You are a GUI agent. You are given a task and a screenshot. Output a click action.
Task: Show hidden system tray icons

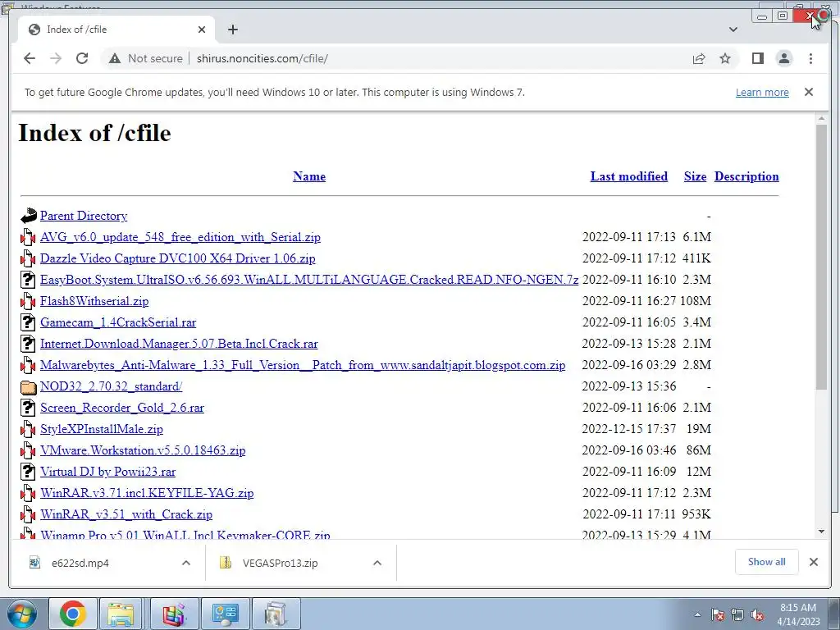pyautogui.click(x=697, y=614)
